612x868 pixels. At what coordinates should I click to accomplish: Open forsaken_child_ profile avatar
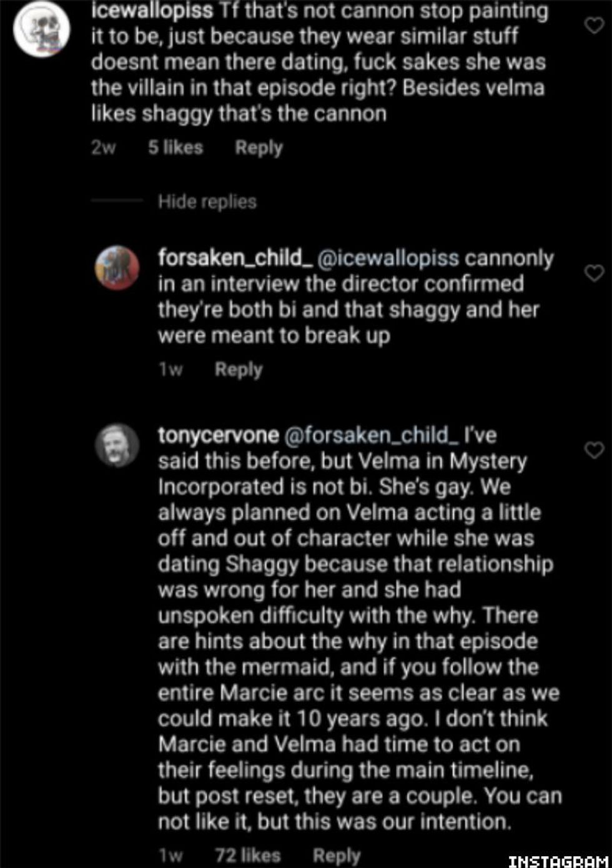(117, 268)
